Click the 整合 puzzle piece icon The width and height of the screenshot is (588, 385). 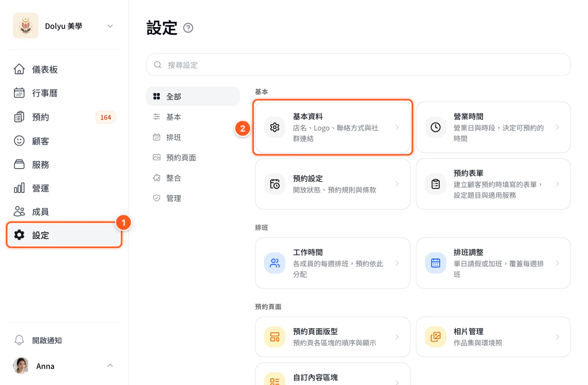point(157,178)
